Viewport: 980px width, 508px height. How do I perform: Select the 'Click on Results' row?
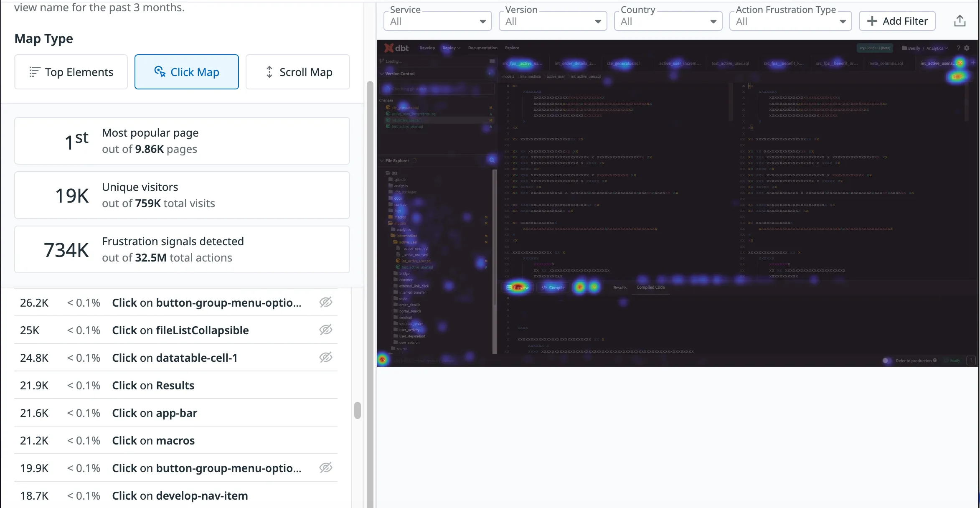[176, 385]
